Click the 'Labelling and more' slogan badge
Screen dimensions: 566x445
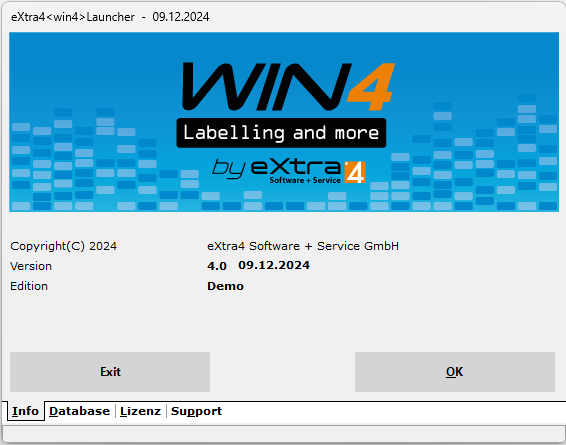(281, 133)
